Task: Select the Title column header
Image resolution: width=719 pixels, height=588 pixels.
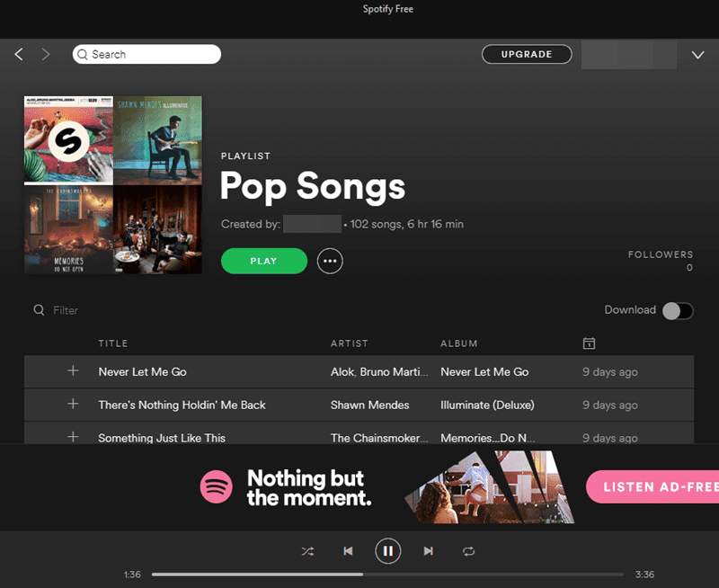Action: click(113, 343)
